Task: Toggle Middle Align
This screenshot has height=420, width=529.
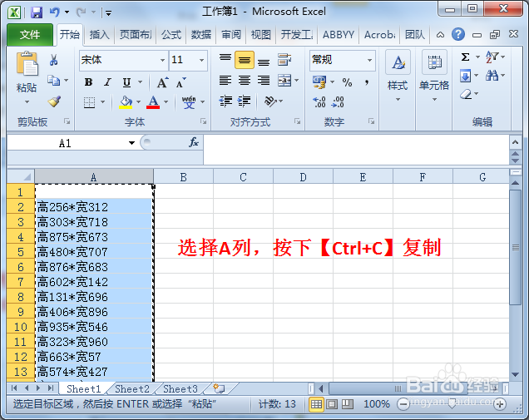Action: pyautogui.click(x=245, y=60)
